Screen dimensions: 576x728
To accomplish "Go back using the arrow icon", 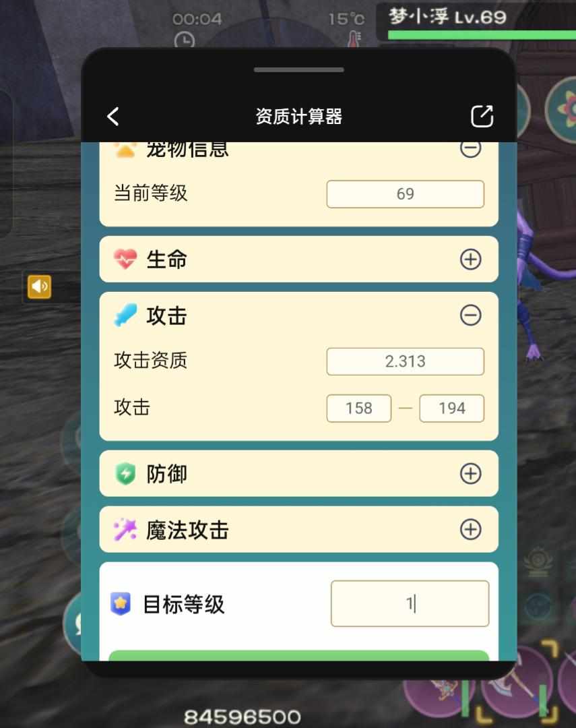I will pyautogui.click(x=113, y=116).
